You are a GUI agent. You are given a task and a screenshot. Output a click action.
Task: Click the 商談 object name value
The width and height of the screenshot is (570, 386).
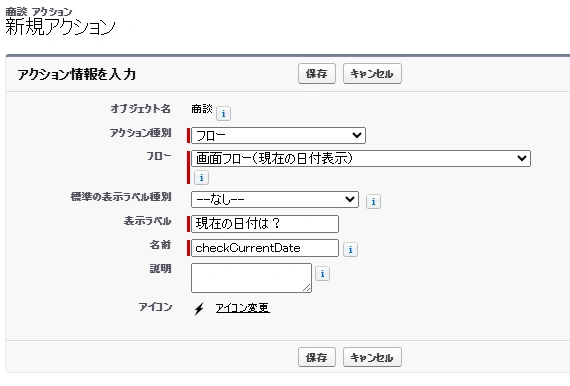coord(202,109)
